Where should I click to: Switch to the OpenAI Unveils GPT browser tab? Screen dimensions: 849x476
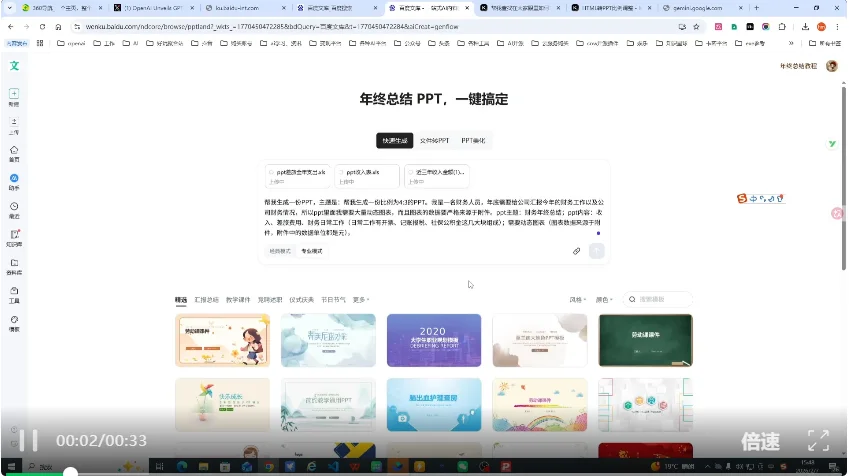coord(153,8)
